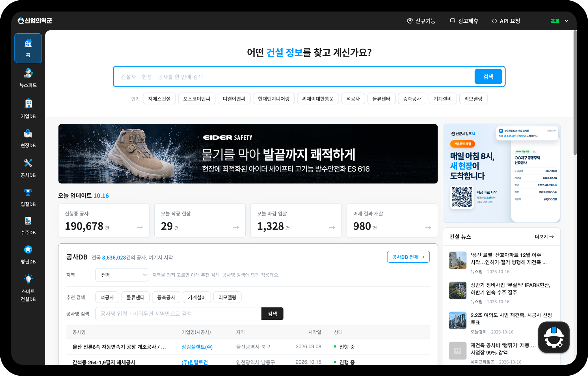588x376 pixels.
Task: Open 입찰DB trophy icon
Action: 28,197
